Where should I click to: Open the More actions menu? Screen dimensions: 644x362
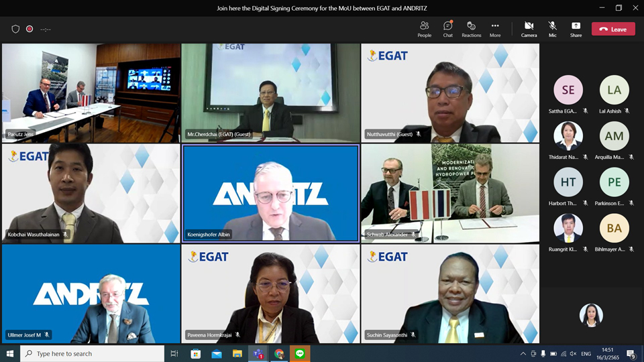(x=495, y=29)
